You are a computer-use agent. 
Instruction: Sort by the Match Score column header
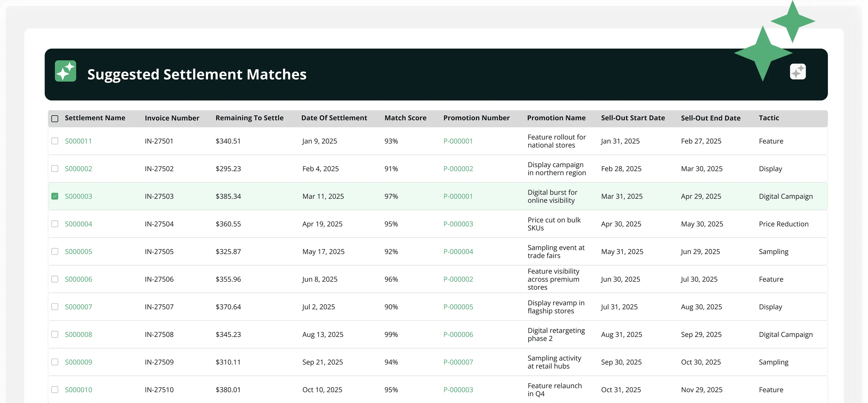[405, 118]
